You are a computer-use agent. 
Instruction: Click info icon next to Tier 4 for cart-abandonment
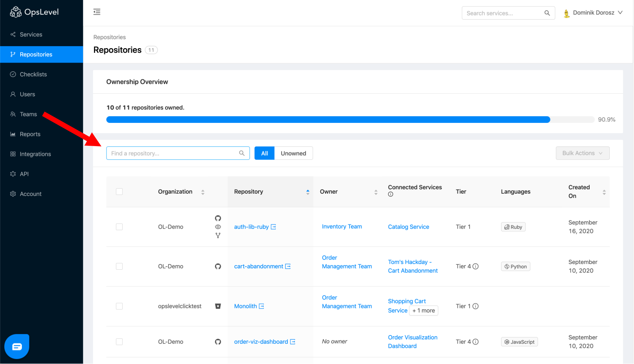pos(476,266)
